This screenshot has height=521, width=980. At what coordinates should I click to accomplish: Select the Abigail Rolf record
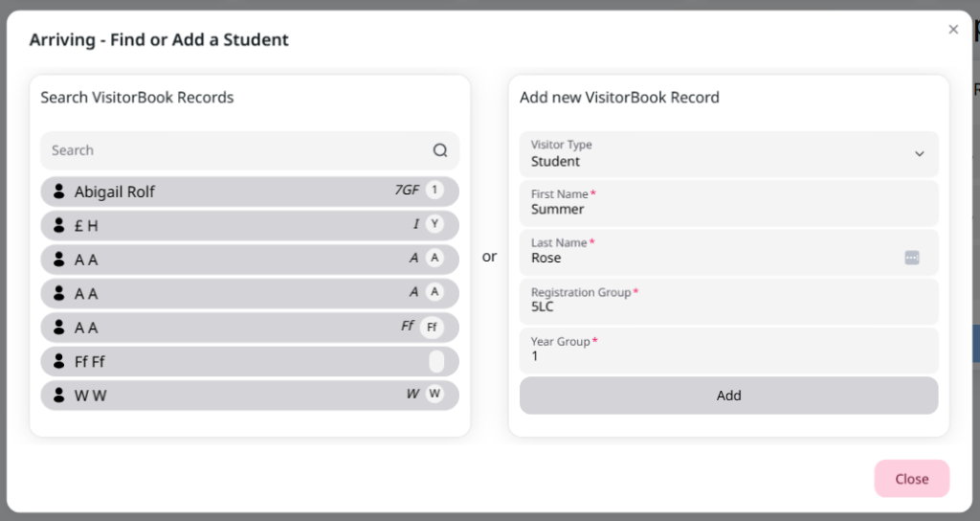250,192
